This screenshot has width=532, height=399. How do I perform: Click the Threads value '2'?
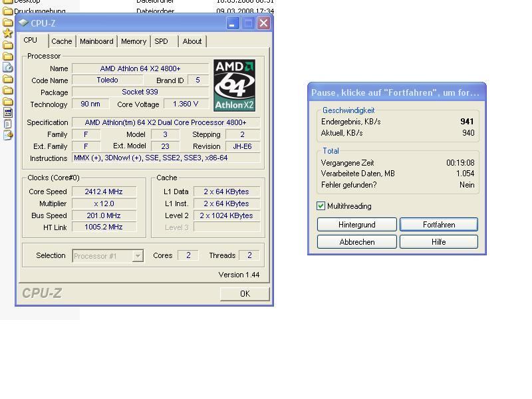click(x=249, y=255)
